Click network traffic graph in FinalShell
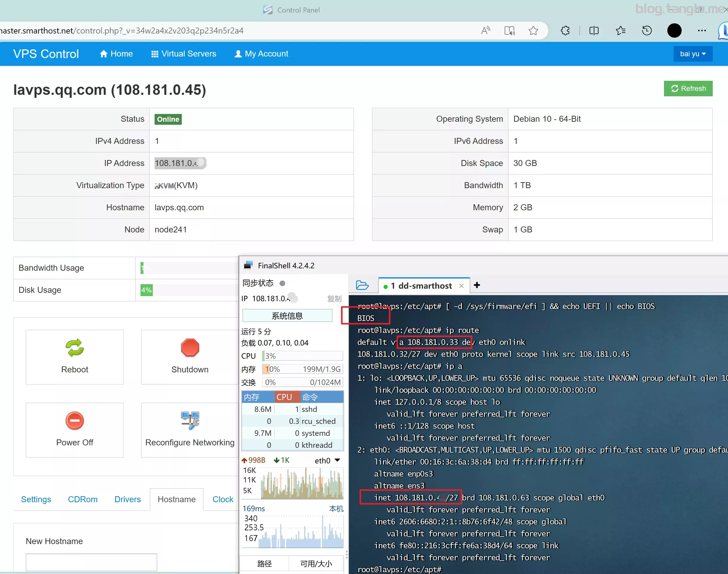Screen dimensions: 728x574 [x=302, y=483]
